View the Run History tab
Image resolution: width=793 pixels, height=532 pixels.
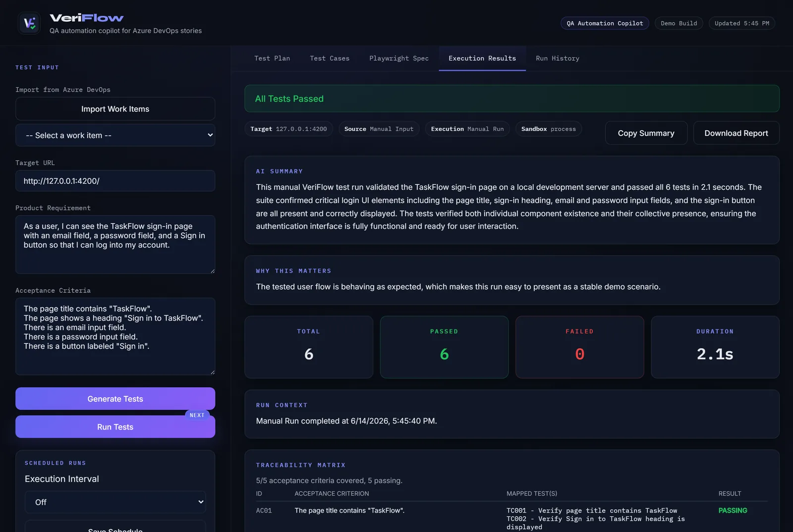pos(558,58)
